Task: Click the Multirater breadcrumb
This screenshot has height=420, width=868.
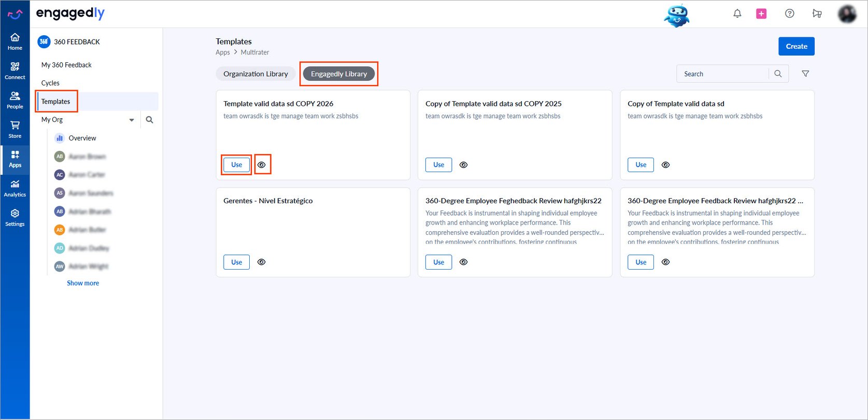Action: pyautogui.click(x=255, y=52)
